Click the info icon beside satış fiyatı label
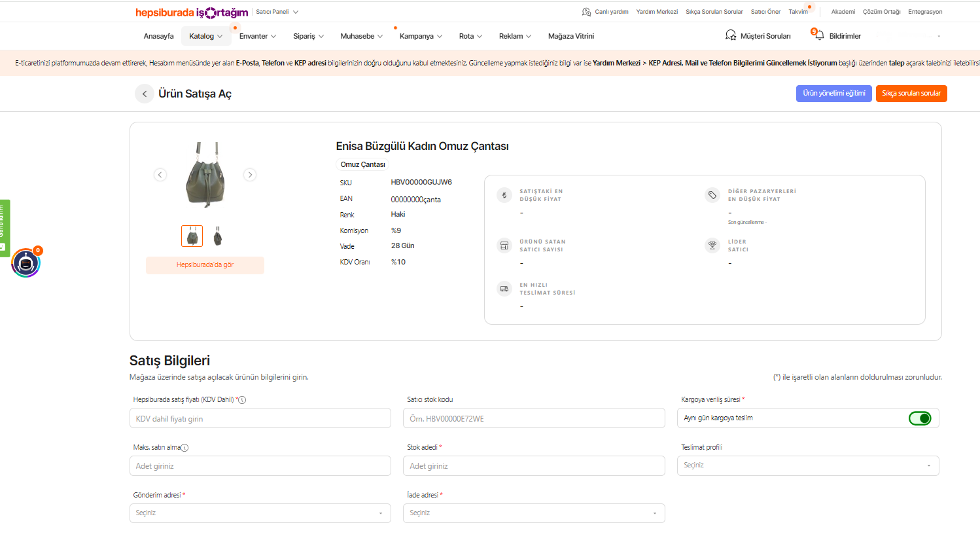 [x=242, y=400]
